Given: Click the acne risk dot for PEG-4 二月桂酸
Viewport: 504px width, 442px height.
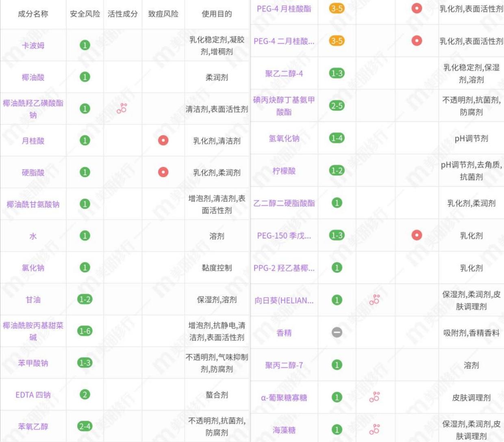Looking at the screenshot, I should point(417,41).
